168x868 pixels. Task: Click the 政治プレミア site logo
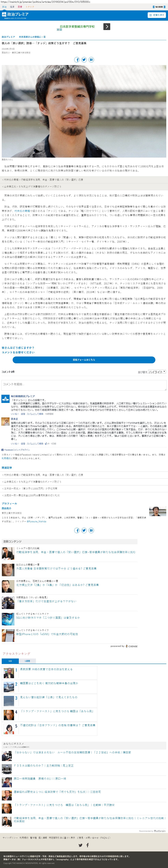click(x=16, y=15)
